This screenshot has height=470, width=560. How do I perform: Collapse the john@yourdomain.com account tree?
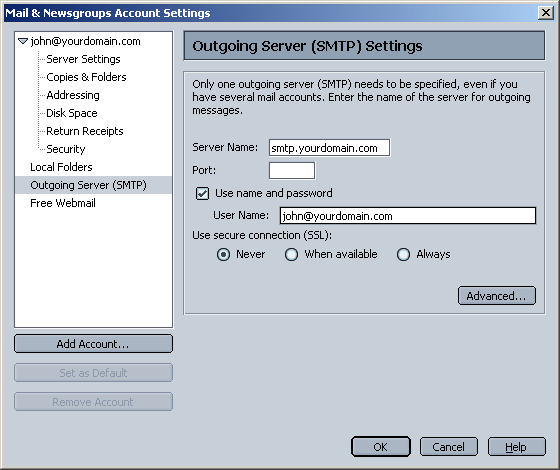(x=23, y=41)
